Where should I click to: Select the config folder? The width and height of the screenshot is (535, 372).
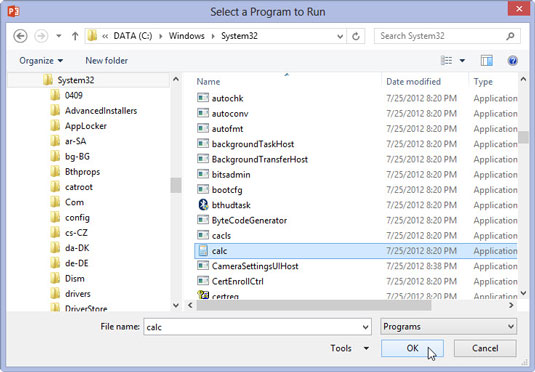(x=77, y=217)
